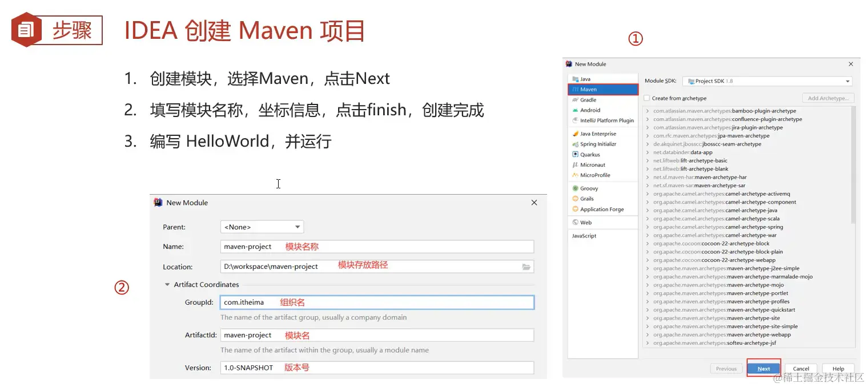
Task: Select Java in the module type list
Action: (602, 79)
